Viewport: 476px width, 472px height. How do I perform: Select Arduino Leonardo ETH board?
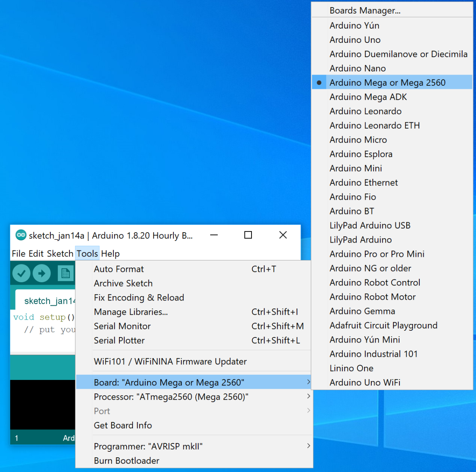tap(392, 125)
